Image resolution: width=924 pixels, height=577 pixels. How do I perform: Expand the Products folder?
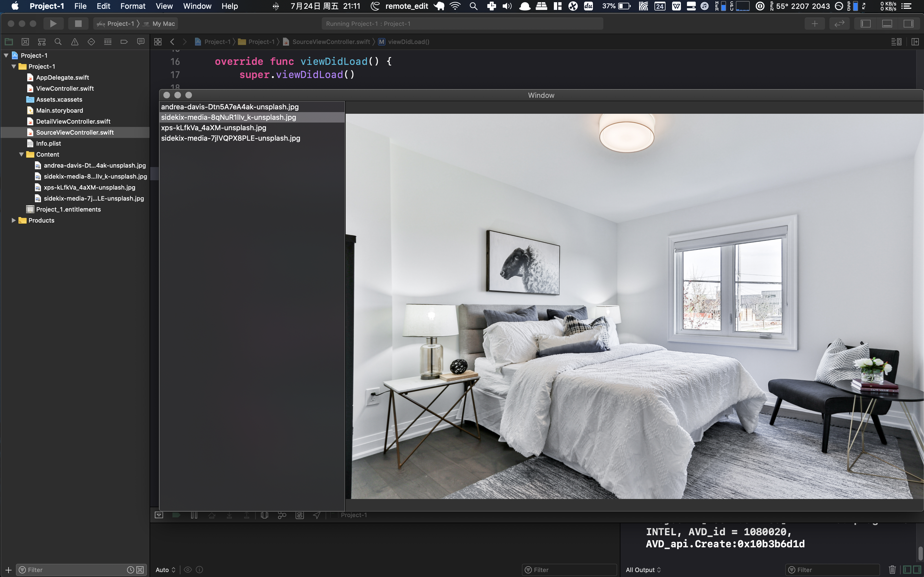tap(14, 221)
